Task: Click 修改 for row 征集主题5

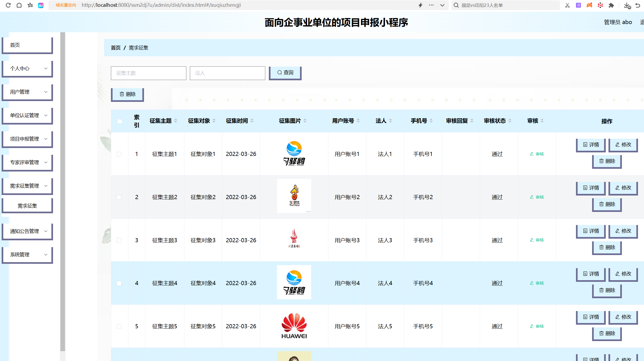Action: click(x=623, y=317)
